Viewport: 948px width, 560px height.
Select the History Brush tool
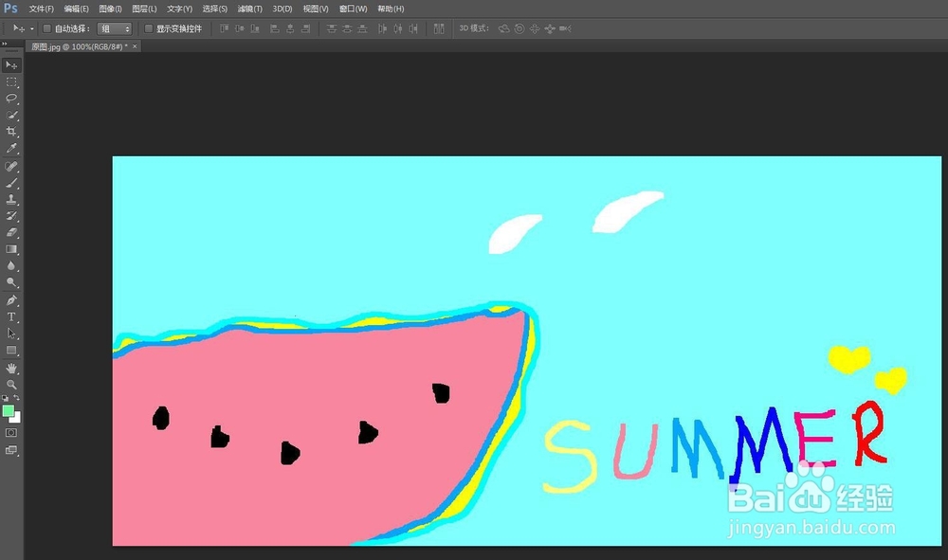(11, 216)
